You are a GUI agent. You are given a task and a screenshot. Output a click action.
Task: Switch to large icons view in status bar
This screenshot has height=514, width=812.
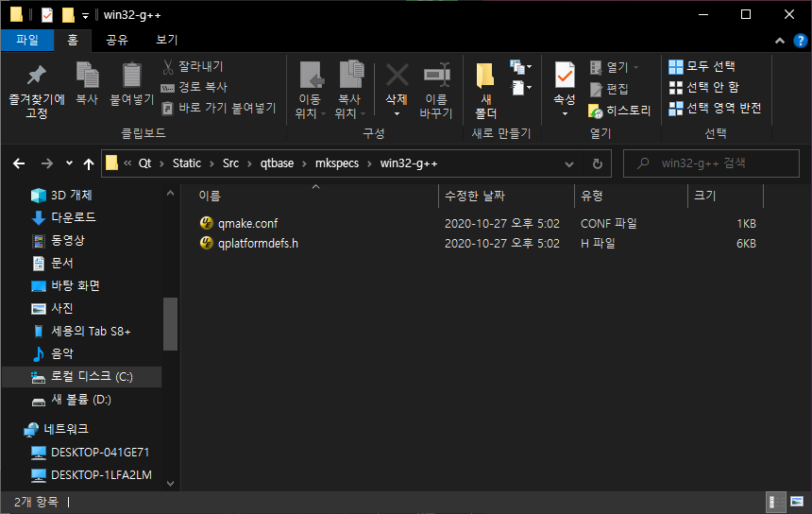coord(797,502)
